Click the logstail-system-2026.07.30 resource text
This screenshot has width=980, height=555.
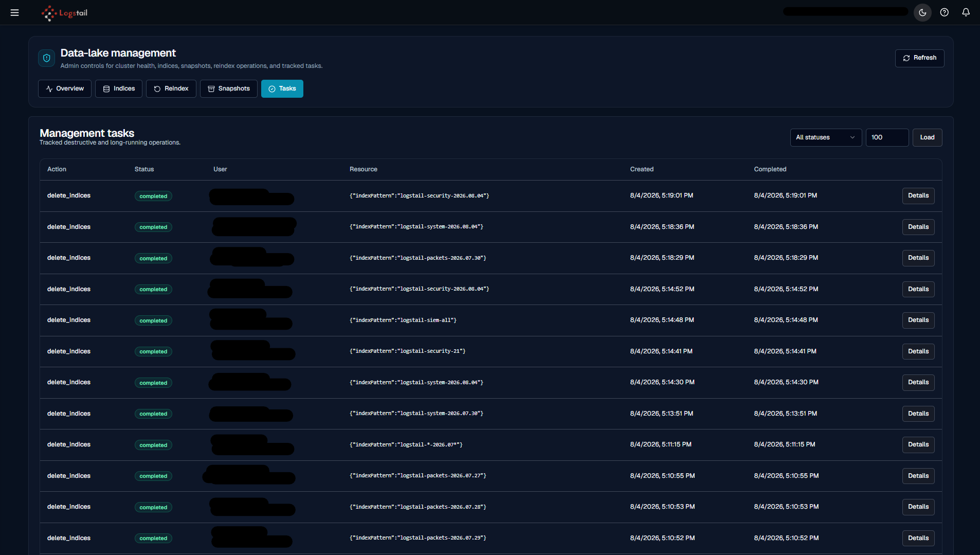point(416,414)
